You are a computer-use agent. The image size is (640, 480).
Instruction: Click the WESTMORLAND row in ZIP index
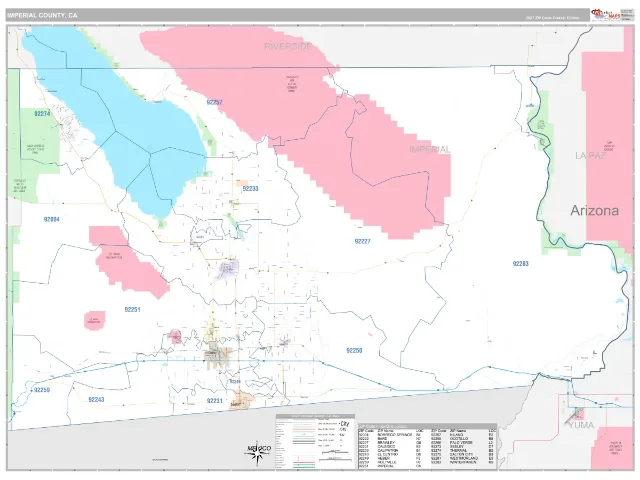(464, 458)
